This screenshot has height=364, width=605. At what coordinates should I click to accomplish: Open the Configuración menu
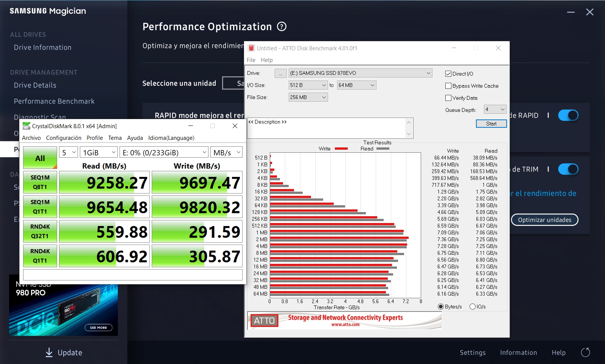point(64,138)
